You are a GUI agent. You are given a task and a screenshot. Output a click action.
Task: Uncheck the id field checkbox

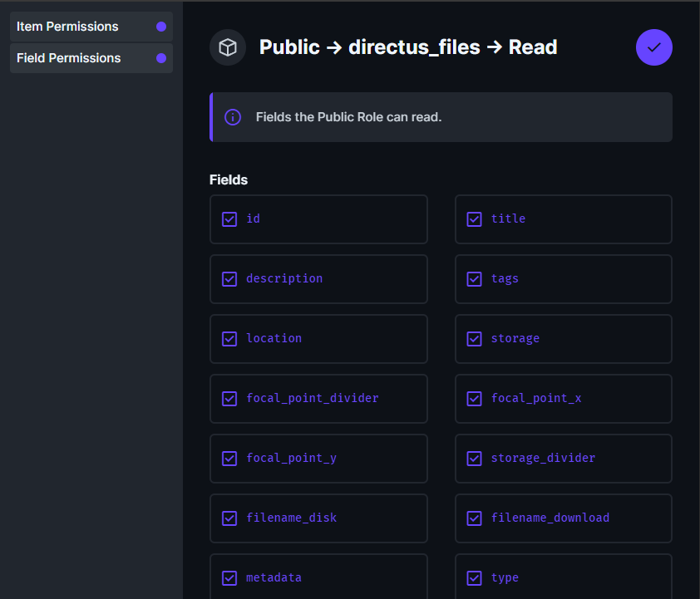pos(229,219)
